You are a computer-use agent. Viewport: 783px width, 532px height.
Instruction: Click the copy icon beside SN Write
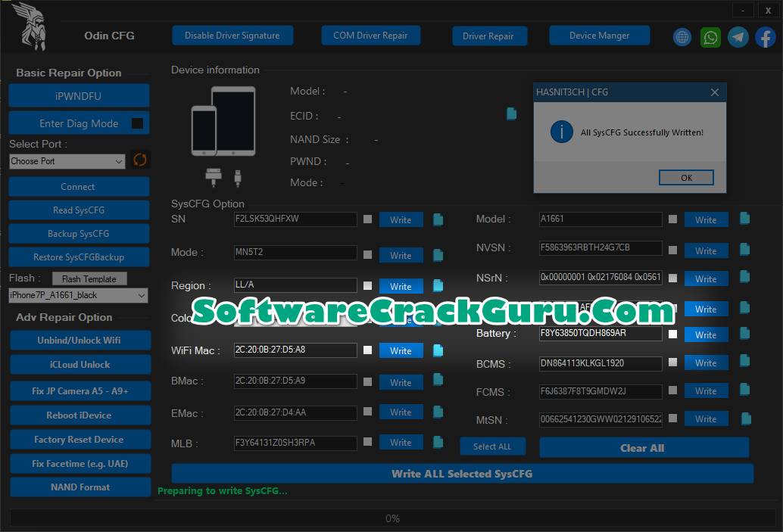point(438,219)
